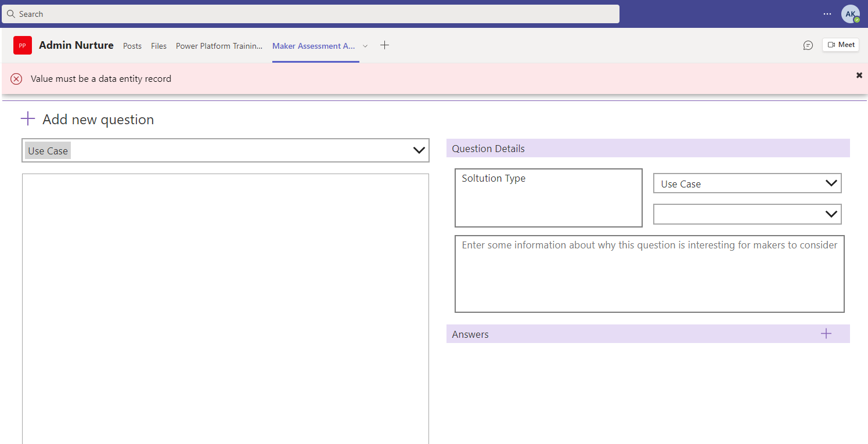Open the more options ellipsis menu
This screenshot has height=444, width=868.
pos(827,13)
